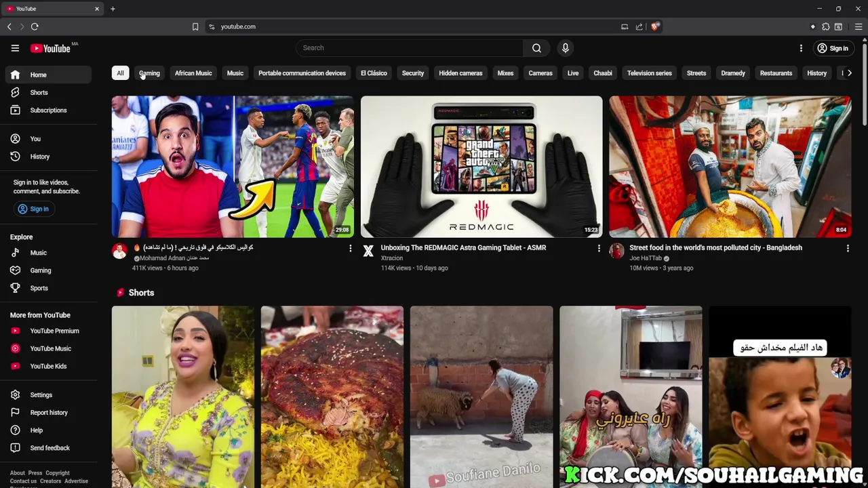
Task: Click the search magnifier button
Action: tap(536, 48)
